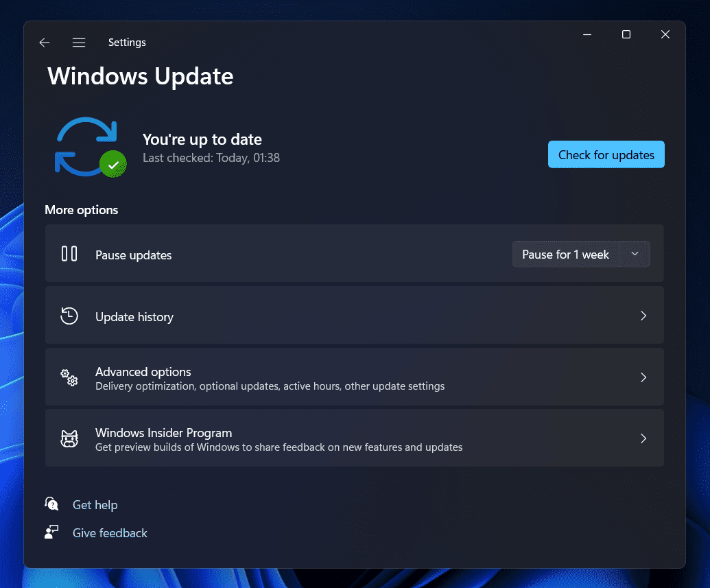This screenshot has height=588, width=710.
Task: Open the Give feedback link
Action: (110, 533)
